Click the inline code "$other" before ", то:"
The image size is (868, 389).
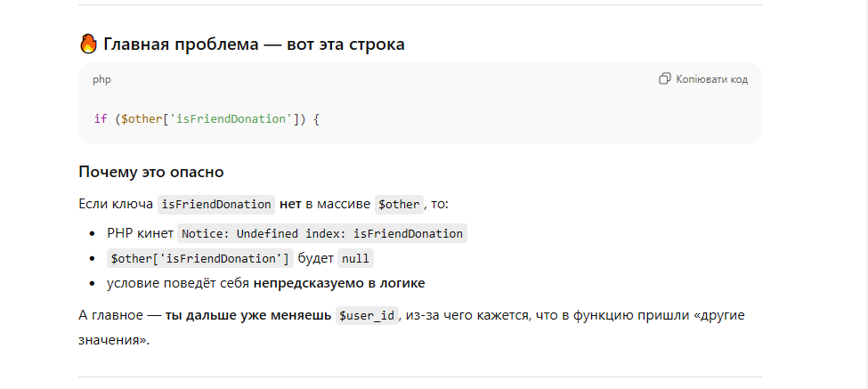[x=398, y=204]
